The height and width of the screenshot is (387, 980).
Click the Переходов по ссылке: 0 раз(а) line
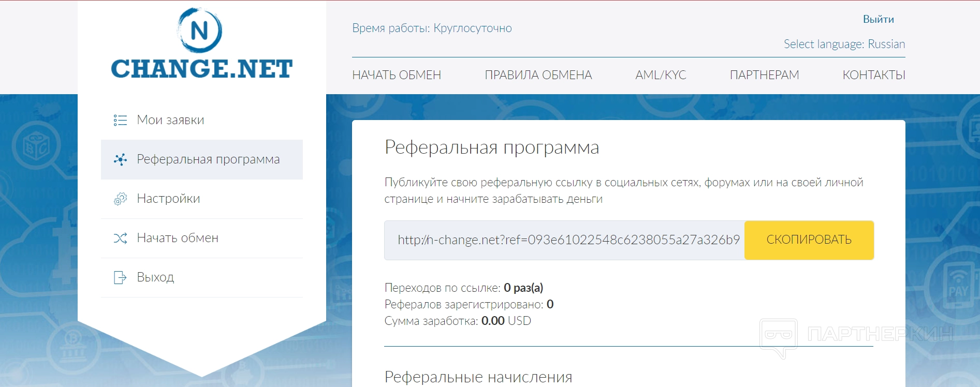[464, 288]
